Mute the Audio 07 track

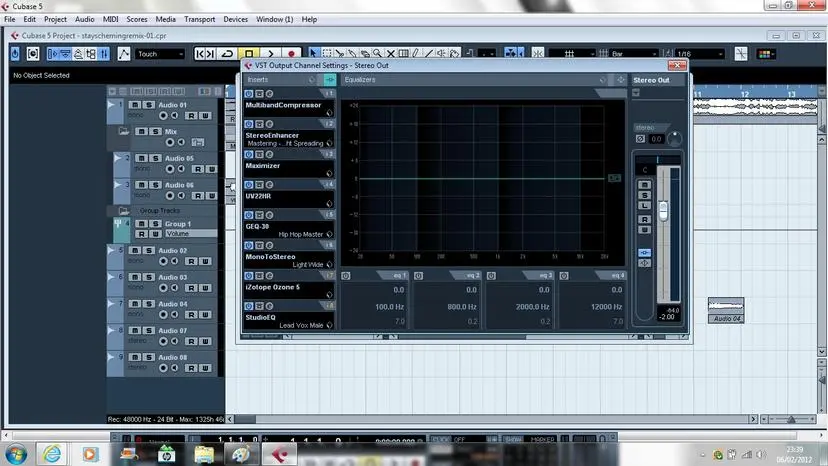coord(135,330)
